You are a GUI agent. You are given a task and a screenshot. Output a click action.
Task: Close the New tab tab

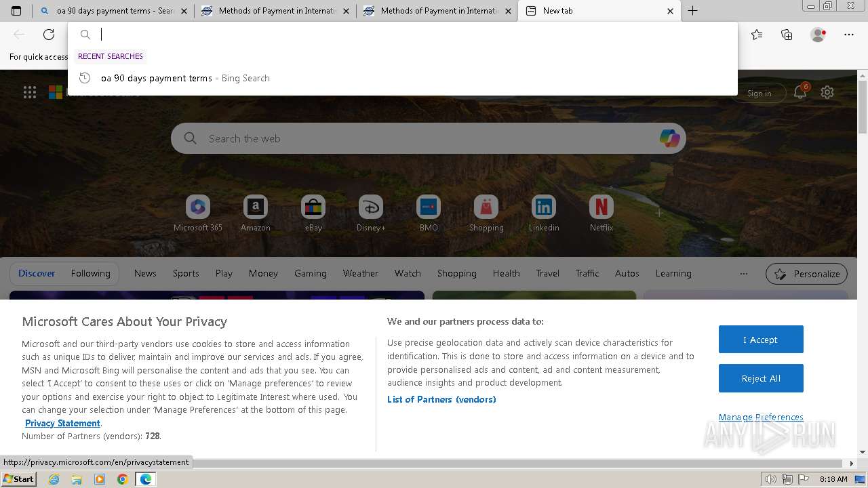coord(670,11)
